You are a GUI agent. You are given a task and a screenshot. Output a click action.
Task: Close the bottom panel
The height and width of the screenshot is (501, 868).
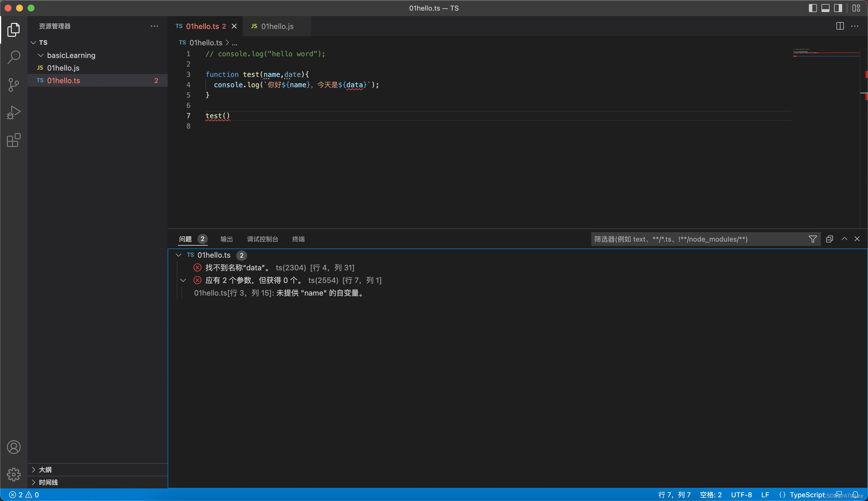coord(857,239)
